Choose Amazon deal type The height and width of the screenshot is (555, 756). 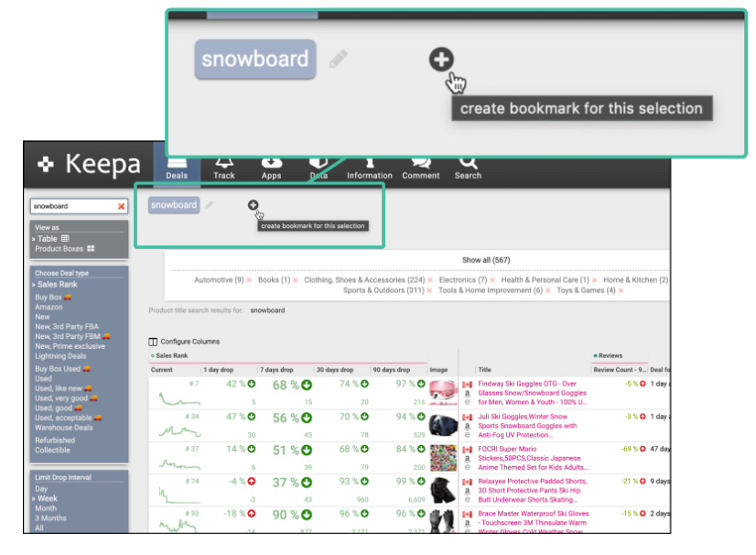point(49,307)
